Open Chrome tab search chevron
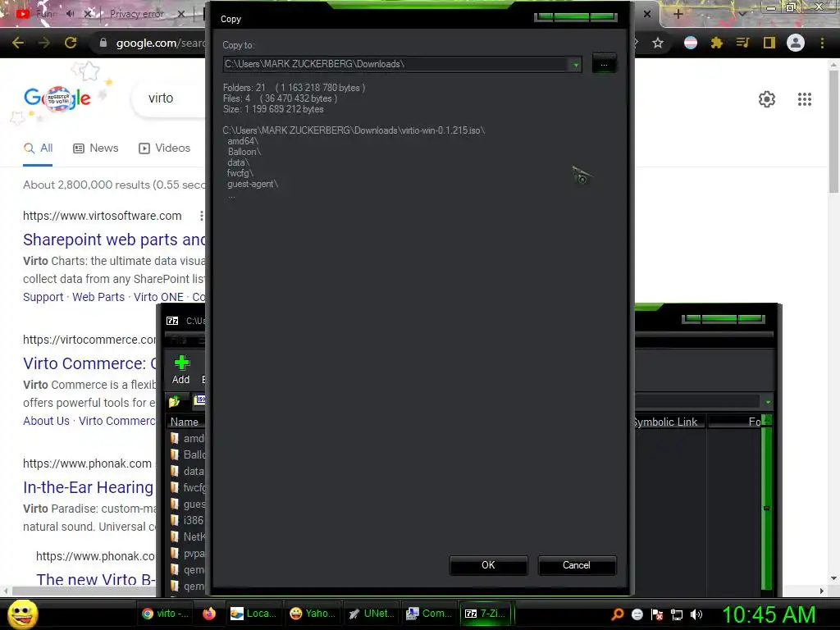Image resolution: width=840 pixels, height=630 pixels. click(x=742, y=14)
